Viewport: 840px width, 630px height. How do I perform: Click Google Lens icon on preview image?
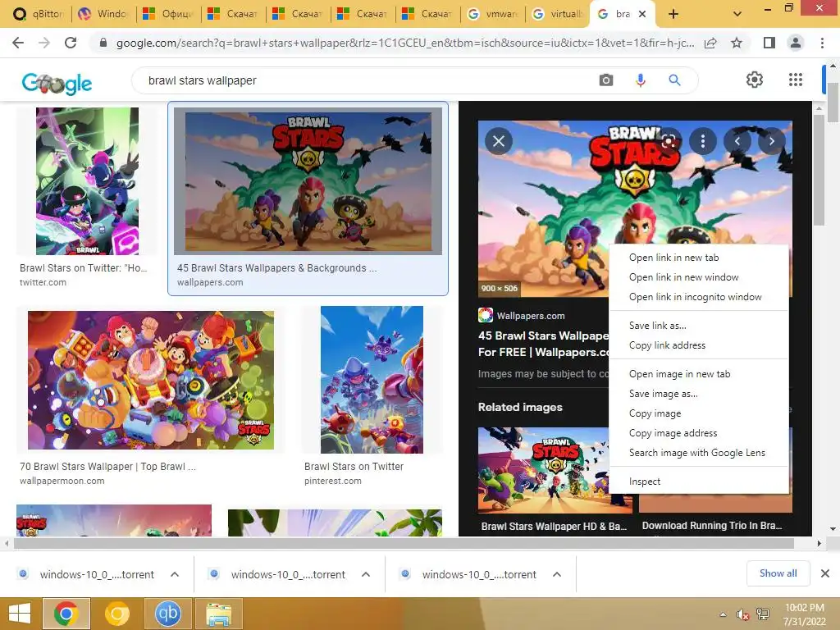[x=668, y=141]
